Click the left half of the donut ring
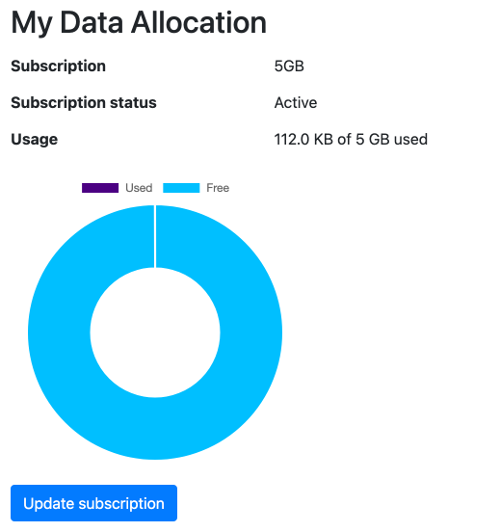The width and height of the screenshot is (500, 532). point(59,332)
